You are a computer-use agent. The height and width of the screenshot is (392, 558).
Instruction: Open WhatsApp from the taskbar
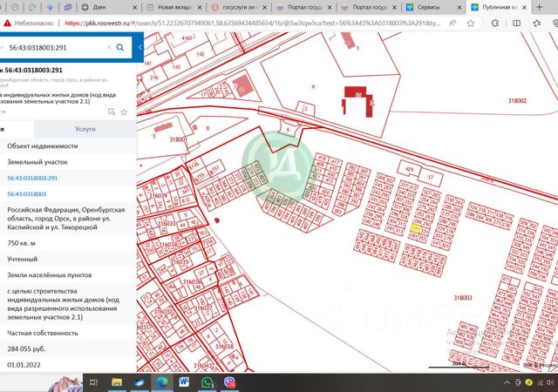208,382
